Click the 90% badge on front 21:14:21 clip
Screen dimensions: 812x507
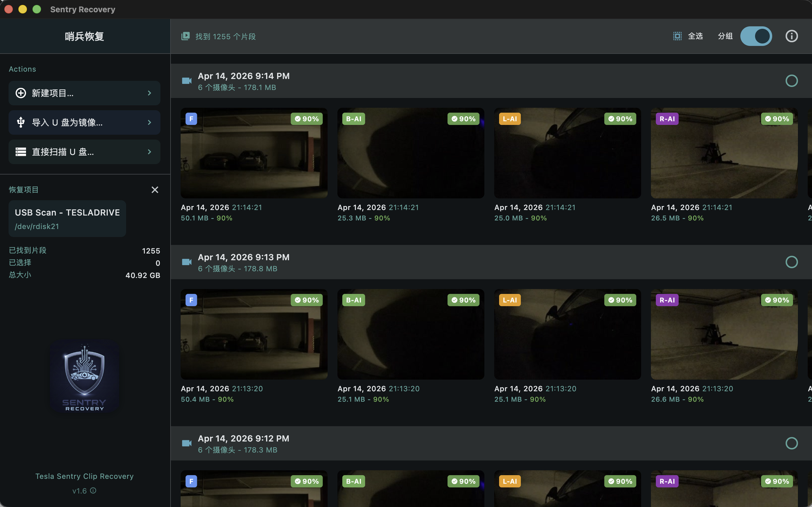(307, 119)
